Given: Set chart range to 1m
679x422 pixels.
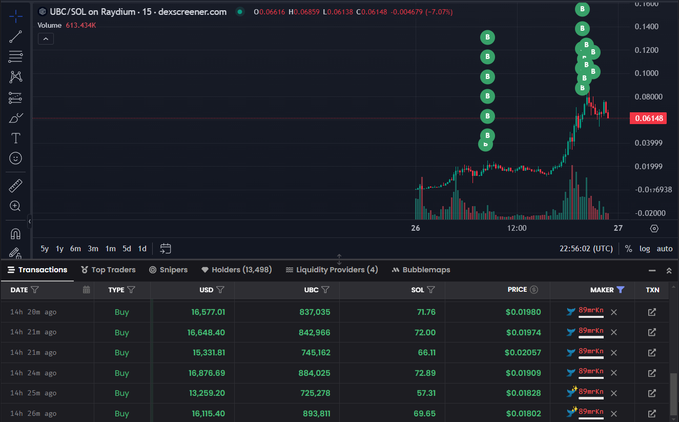Looking at the screenshot, I should pyautogui.click(x=111, y=248).
